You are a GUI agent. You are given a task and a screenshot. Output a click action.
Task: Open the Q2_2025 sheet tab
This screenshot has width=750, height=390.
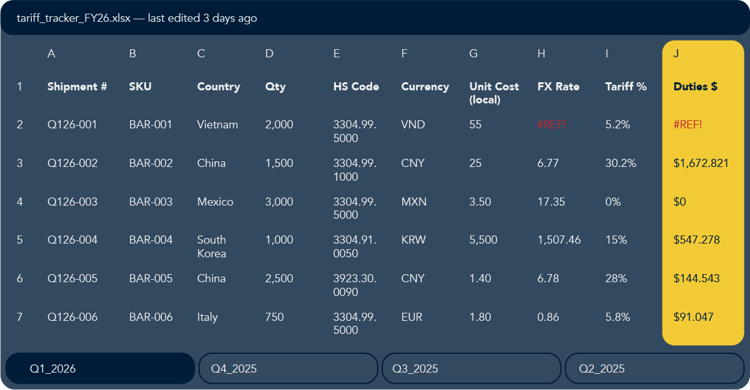click(x=655, y=368)
